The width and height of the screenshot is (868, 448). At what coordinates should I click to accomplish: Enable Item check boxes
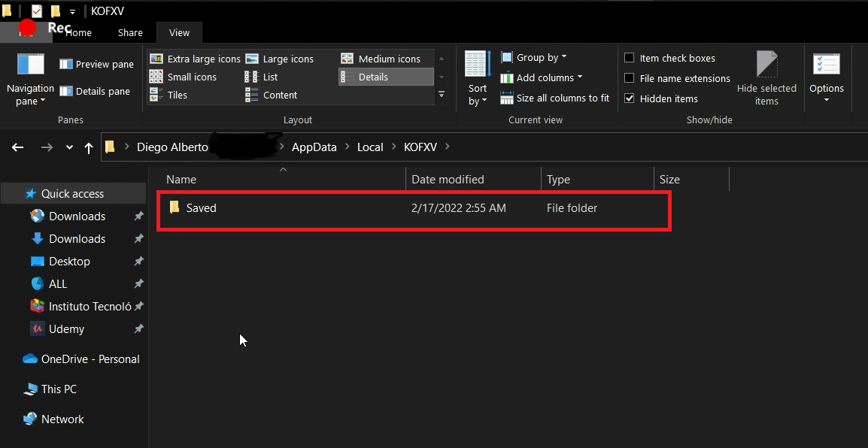pos(630,58)
